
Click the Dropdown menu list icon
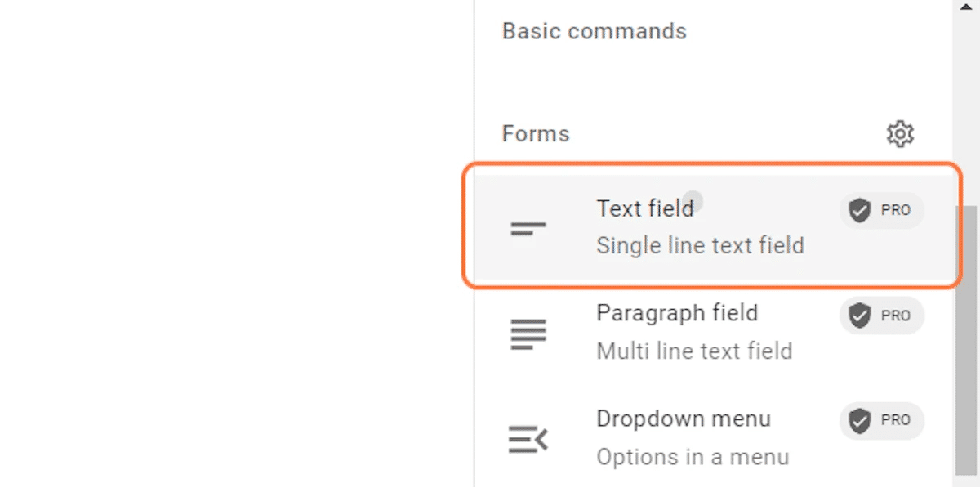coord(528,439)
